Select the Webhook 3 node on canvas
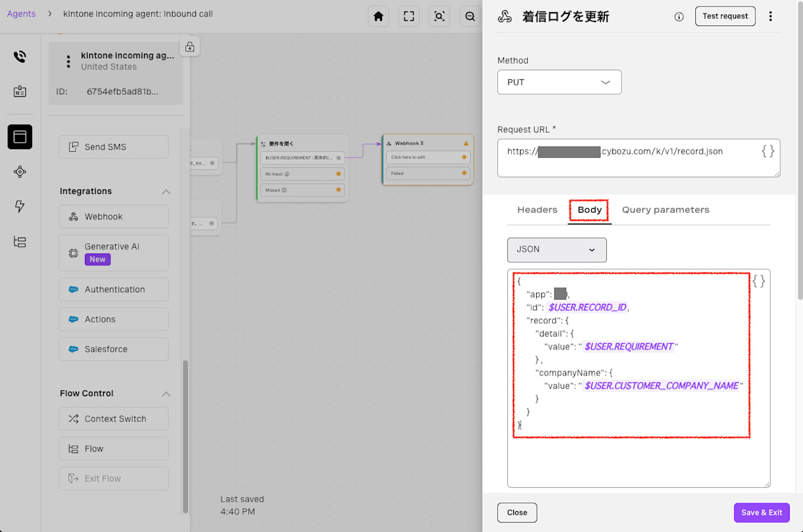803x532 pixels. [428, 159]
